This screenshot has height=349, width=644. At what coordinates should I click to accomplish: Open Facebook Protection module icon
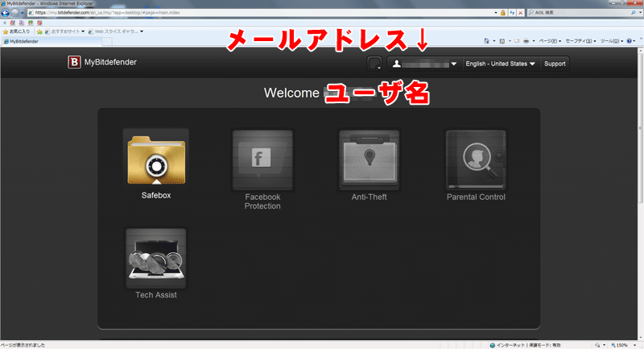pos(262,160)
